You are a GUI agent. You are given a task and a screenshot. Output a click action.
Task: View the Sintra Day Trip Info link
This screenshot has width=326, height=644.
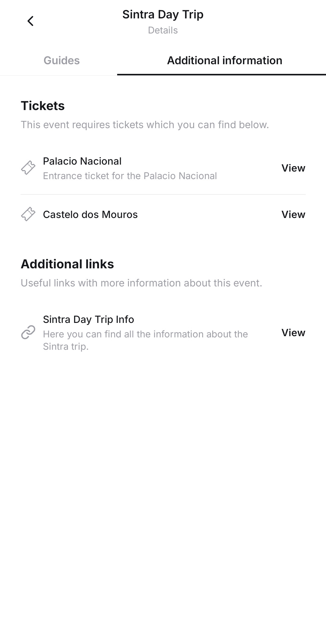coord(293,333)
